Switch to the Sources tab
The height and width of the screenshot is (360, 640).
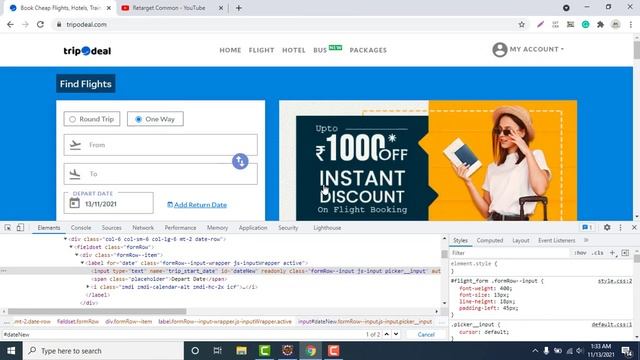click(x=111, y=228)
